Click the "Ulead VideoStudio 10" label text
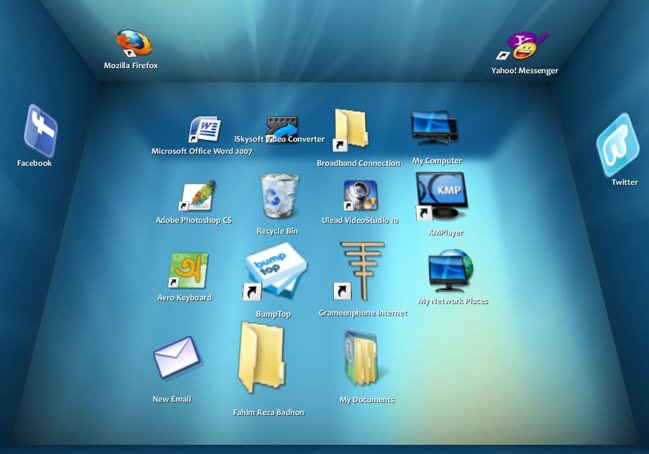The height and width of the screenshot is (454, 649). (360, 220)
